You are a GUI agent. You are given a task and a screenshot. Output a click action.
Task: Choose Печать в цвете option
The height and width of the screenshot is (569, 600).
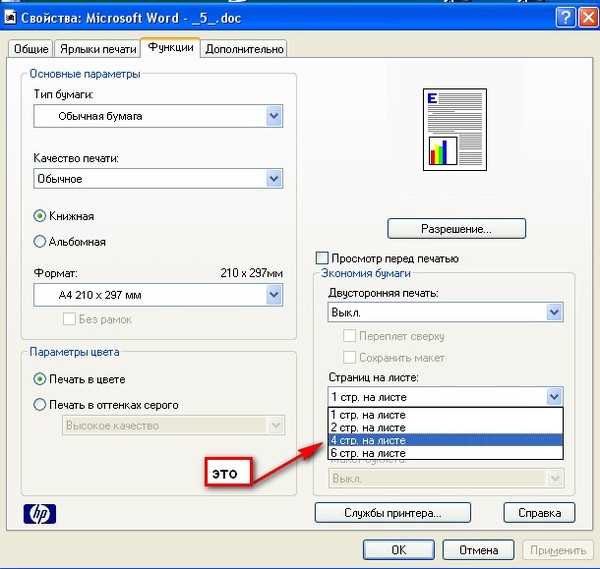pos(39,379)
